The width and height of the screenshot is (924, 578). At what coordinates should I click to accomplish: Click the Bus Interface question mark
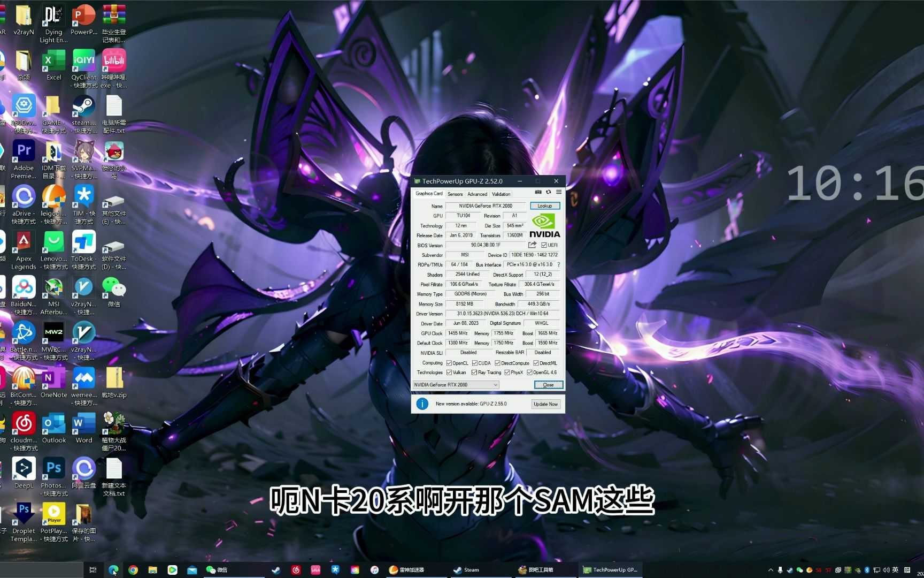pos(559,264)
